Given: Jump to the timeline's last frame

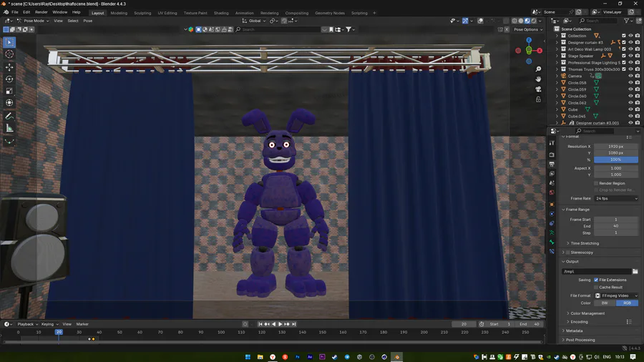Looking at the screenshot, I should [x=293, y=324].
